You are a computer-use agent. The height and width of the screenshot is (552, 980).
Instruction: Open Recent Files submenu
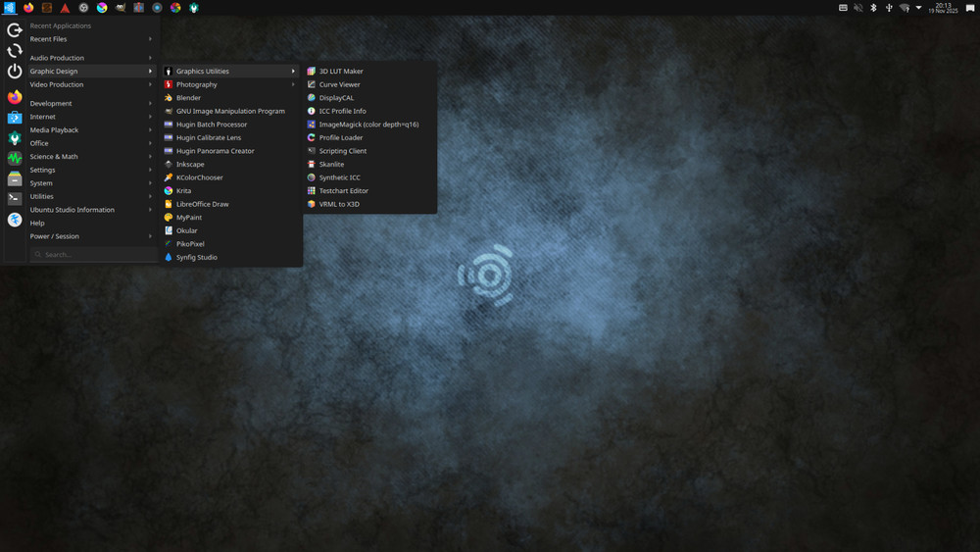(91, 39)
